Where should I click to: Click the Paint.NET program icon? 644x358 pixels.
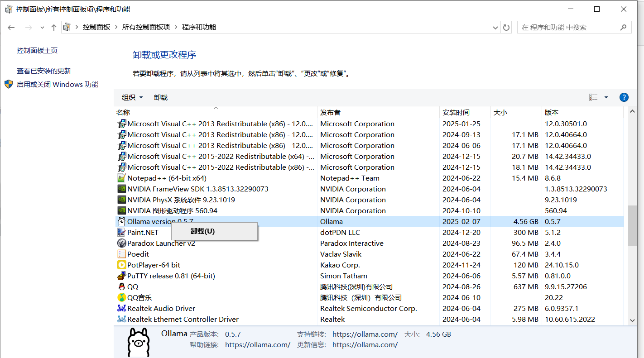(121, 233)
